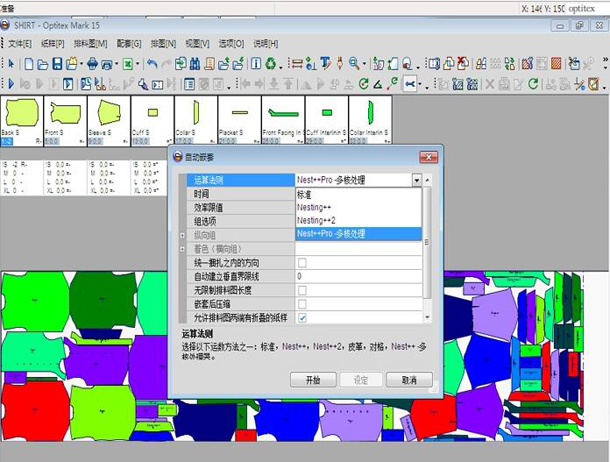Select Nest++Pro -多核处理 in the list

click(358, 234)
